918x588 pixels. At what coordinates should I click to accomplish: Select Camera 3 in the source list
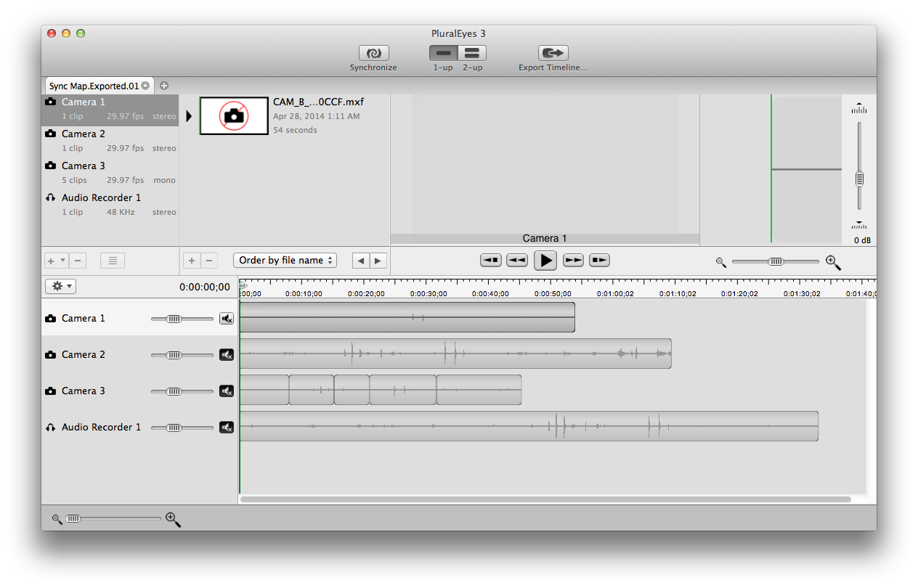point(110,173)
